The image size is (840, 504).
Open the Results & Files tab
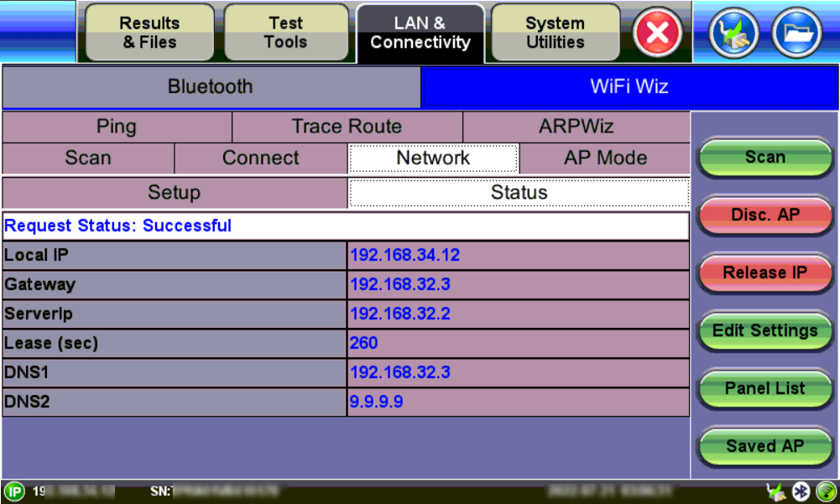coord(149,33)
